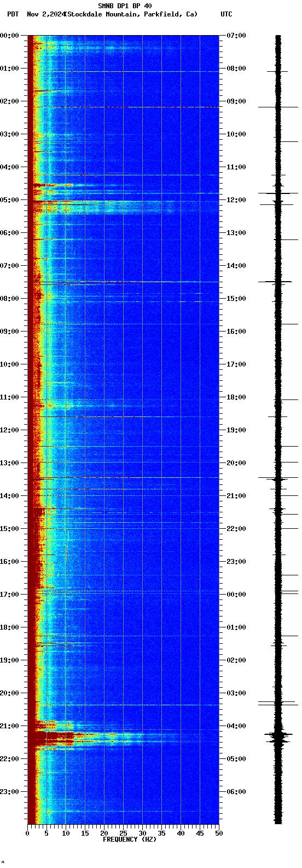Image resolution: width=302 pixels, height=868 pixels.
Task: Select the 5 Hz frequency tick label
Action: click(x=47, y=833)
